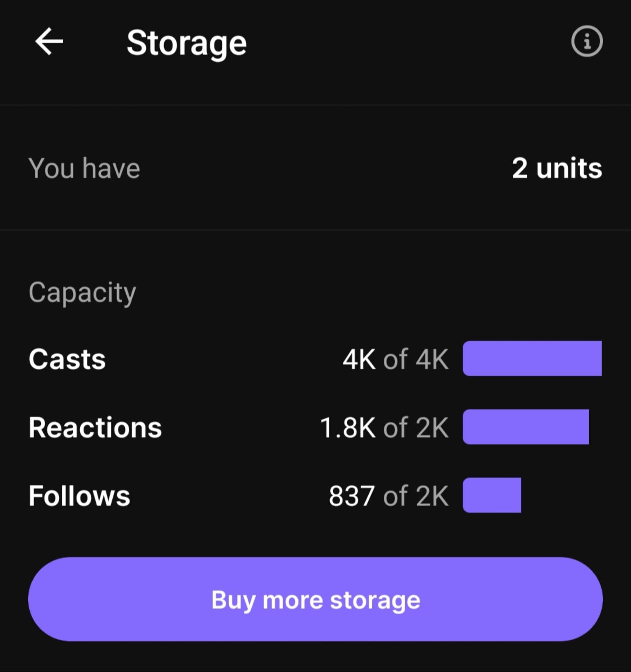Open the storage info icon

click(587, 41)
